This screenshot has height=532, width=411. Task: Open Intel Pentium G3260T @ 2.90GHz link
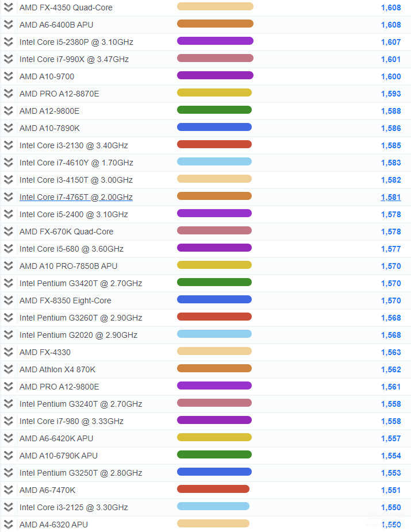81,318
